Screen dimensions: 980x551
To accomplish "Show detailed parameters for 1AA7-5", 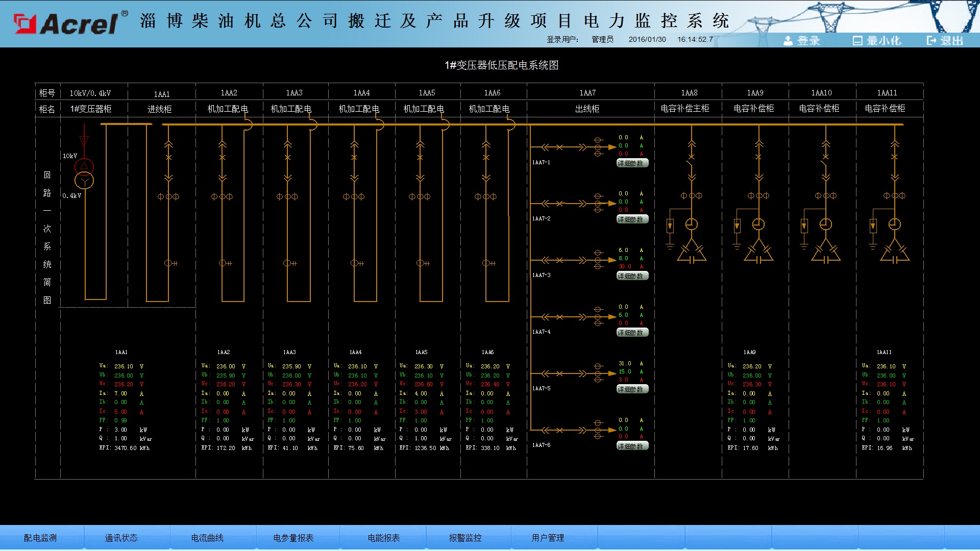I will coord(632,389).
